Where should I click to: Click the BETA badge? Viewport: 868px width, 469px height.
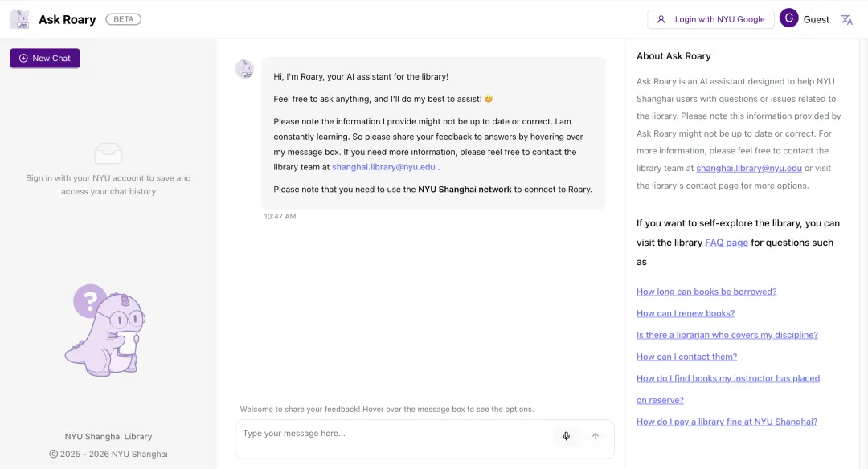tap(123, 19)
